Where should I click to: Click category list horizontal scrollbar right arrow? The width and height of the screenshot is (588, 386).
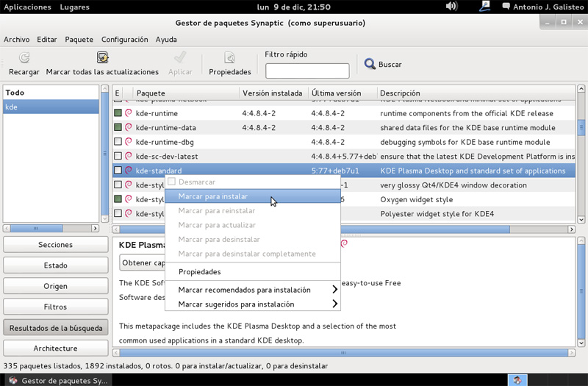[x=95, y=228]
